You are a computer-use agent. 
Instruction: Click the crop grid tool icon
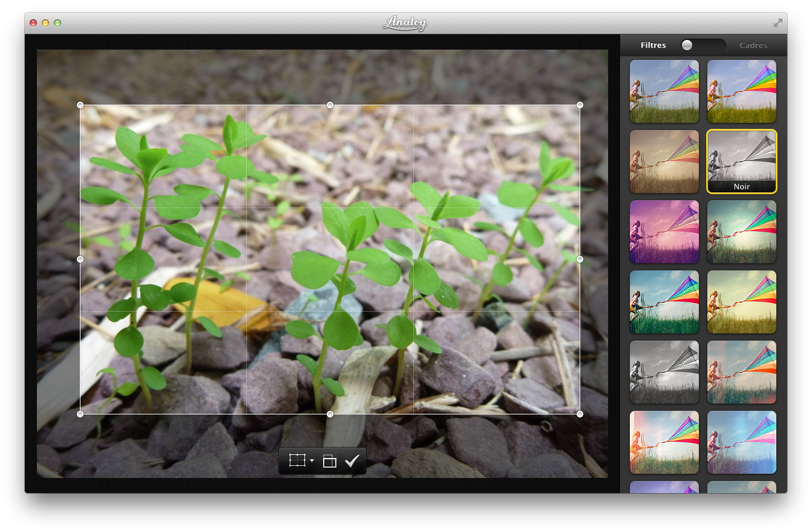point(297,461)
